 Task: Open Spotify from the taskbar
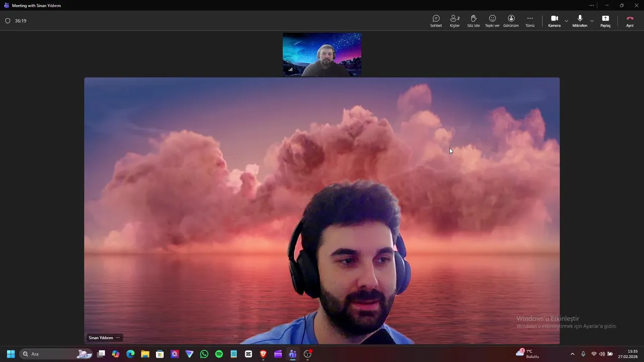219,354
